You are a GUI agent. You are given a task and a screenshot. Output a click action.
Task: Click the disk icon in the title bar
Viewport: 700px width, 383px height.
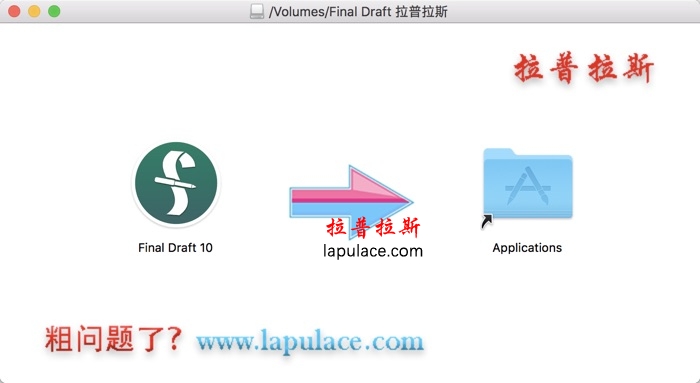pos(257,11)
